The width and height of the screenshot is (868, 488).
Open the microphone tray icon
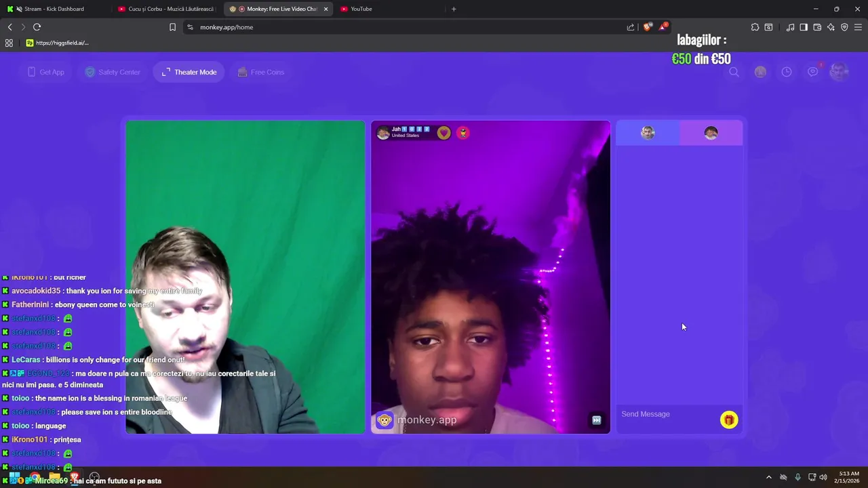point(797,477)
